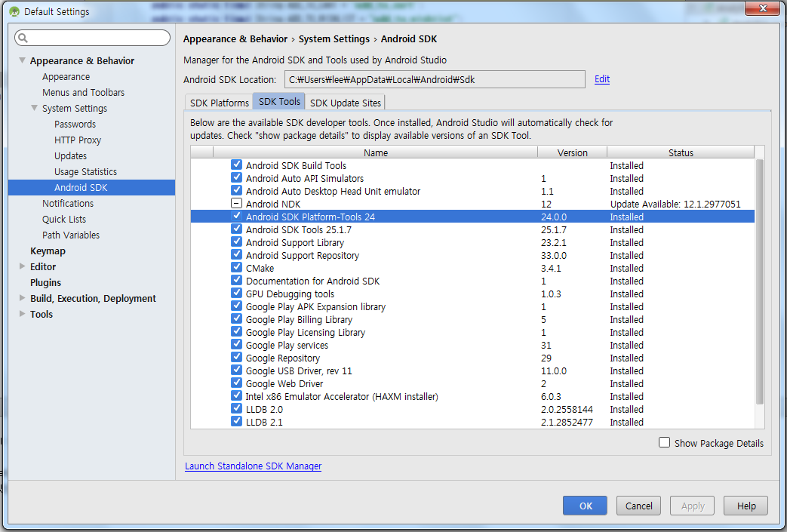Sort table by Name column header

tap(376, 152)
